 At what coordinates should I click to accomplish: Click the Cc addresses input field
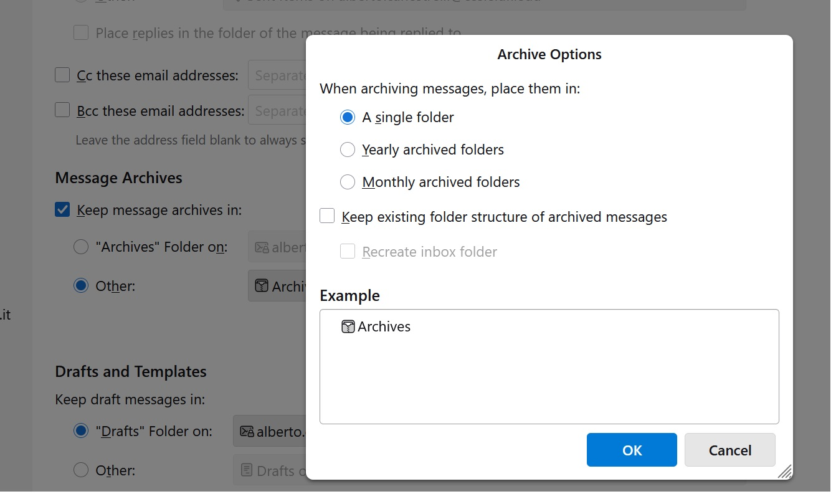click(278, 75)
